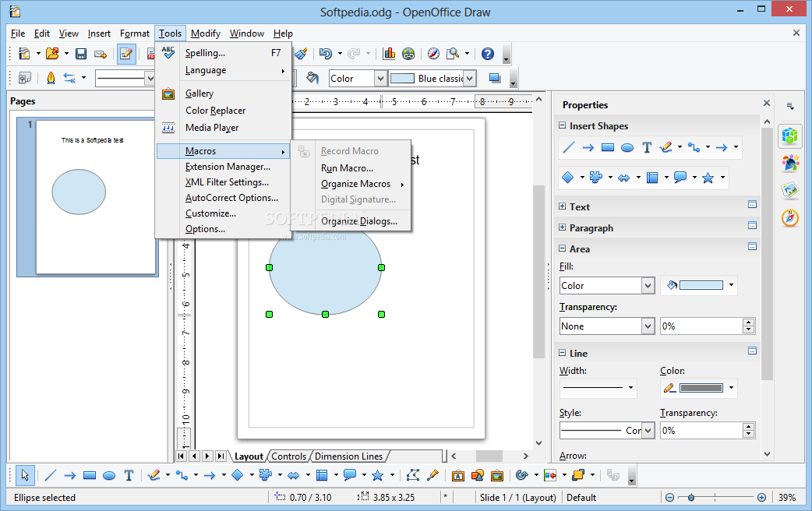This screenshot has height=511, width=812.
Task: Click the Zoom magnifier toolbar icon
Action: [x=453, y=53]
